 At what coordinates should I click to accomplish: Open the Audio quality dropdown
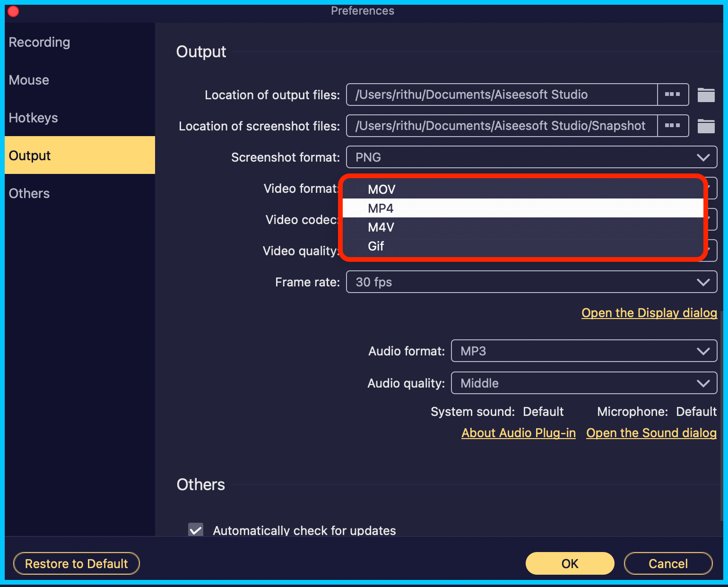tap(584, 383)
